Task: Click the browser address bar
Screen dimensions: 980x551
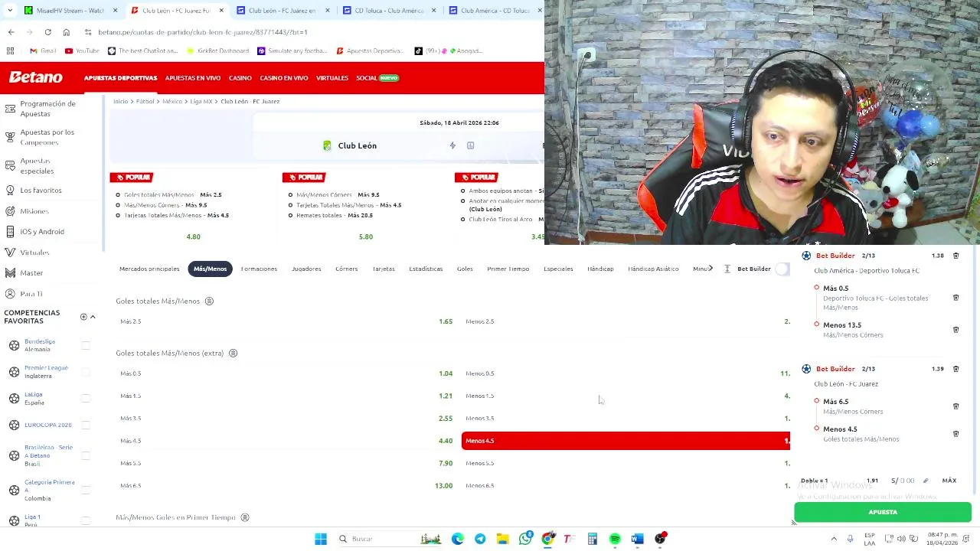Action: (306, 32)
